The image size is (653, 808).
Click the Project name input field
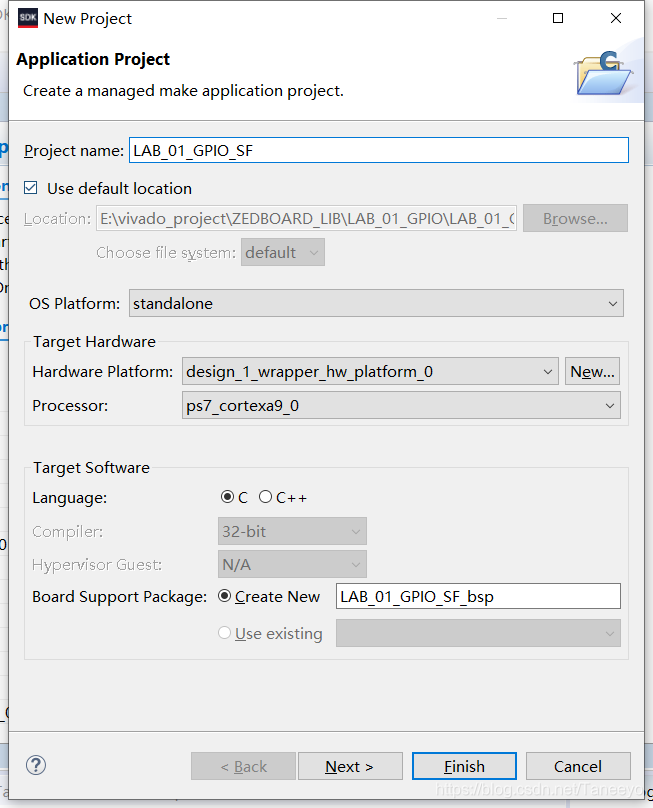click(379, 150)
